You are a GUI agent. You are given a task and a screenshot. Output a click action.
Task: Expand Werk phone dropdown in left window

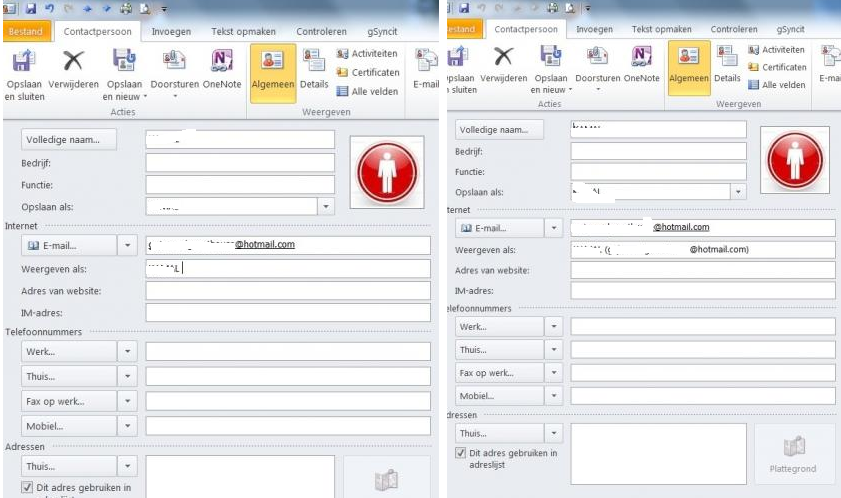[127, 351]
